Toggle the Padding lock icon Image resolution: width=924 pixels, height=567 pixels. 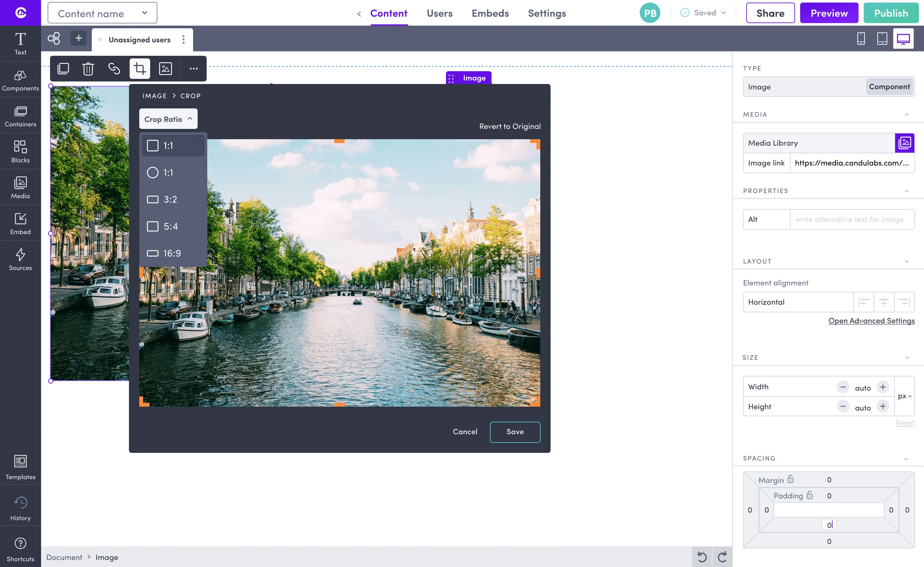[x=810, y=495]
